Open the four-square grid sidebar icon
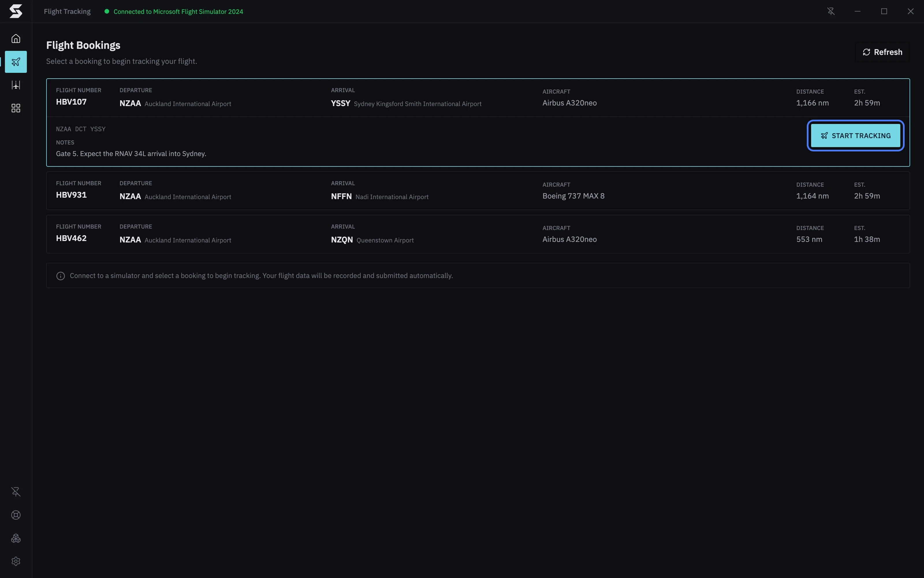This screenshot has height=578, width=924. tap(16, 108)
